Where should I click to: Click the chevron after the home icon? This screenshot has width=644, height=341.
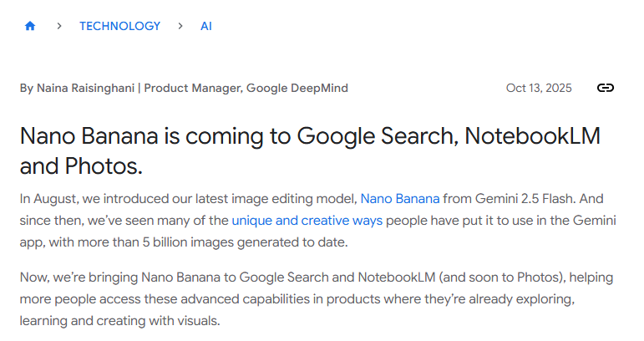pos(59,26)
